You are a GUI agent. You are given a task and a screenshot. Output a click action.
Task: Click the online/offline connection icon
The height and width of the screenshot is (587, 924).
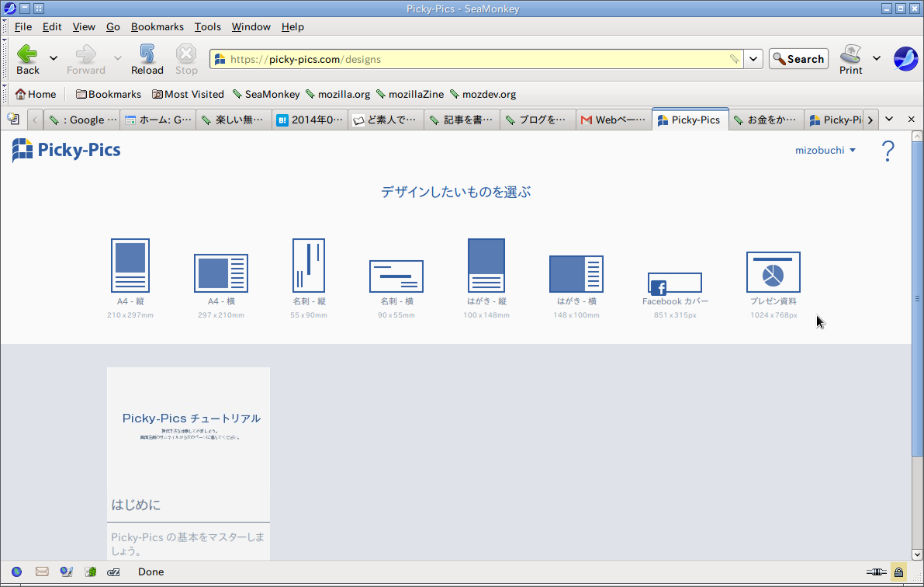point(876,571)
